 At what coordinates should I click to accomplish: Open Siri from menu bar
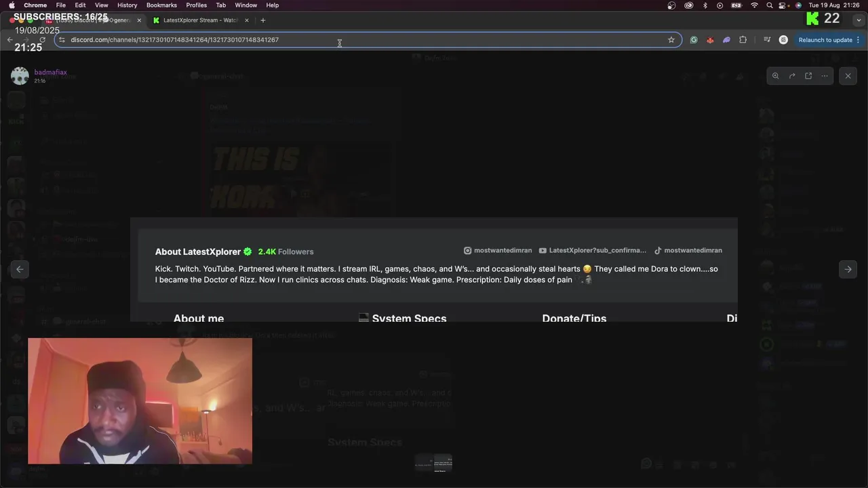(x=798, y=5)
